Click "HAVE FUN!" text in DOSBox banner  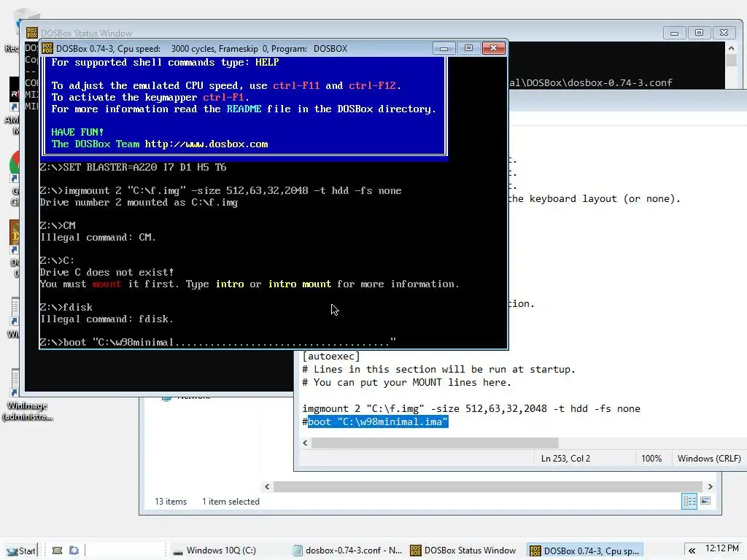tap(77, 133)
